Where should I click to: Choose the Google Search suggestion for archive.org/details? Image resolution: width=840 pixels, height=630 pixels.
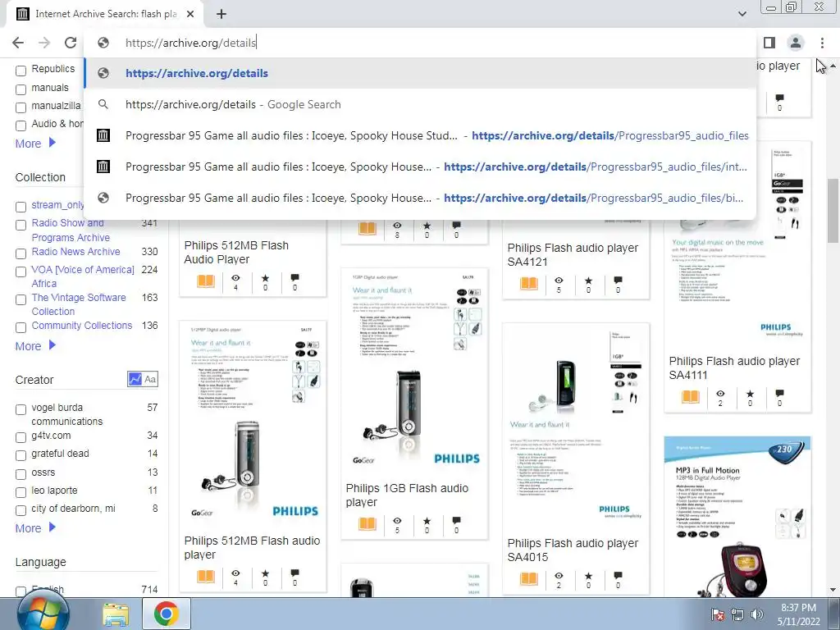click(x=421, y=104)
